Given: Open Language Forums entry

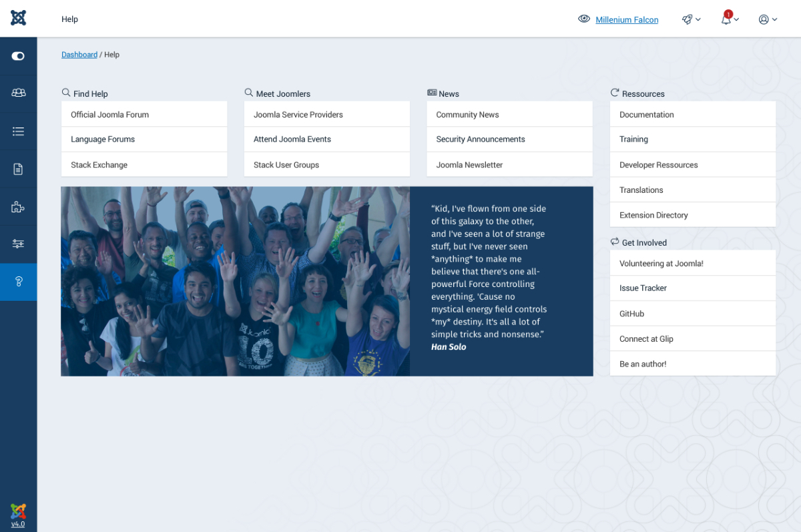Looking at the screenshot, I should pos(144,140).
